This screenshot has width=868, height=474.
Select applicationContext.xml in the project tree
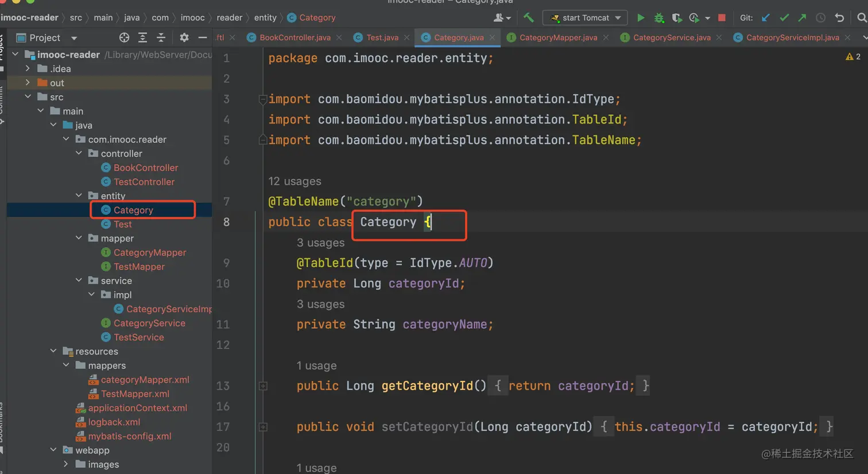point(137,408)
